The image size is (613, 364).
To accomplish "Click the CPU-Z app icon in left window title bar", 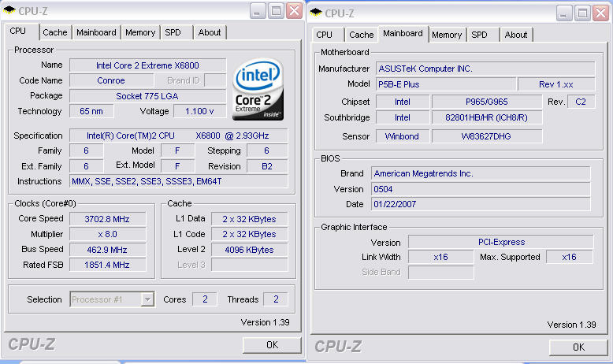I will coord(9,10).
